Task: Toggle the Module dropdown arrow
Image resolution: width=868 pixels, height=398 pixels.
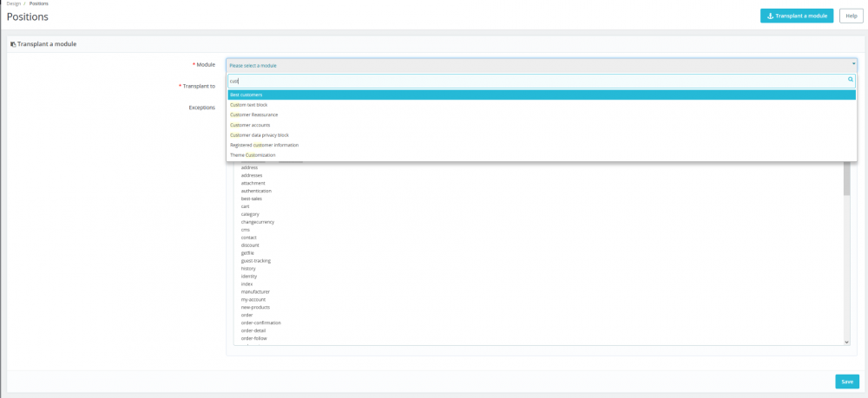Action: click(853, 64)
